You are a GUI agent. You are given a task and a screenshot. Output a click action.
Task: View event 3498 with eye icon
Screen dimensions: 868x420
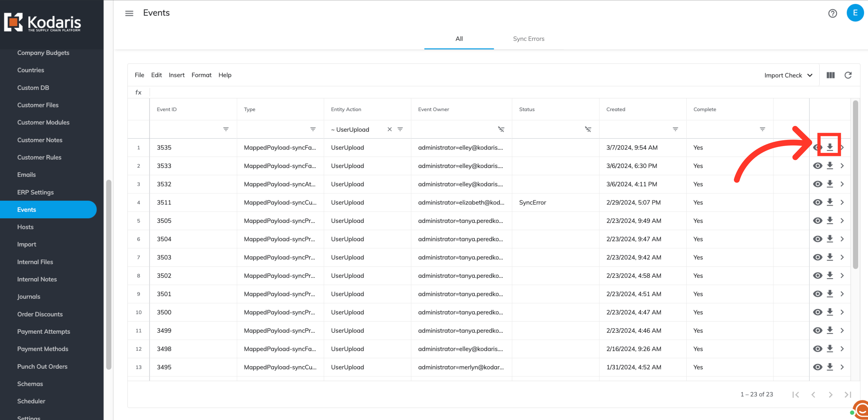point(817,349)
